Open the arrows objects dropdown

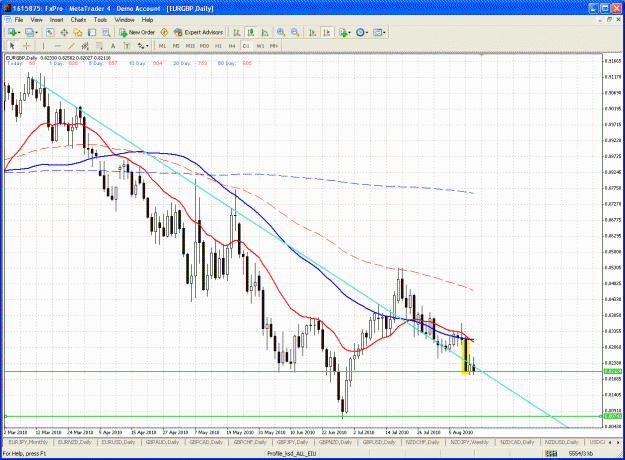click(x=143, y=46)
